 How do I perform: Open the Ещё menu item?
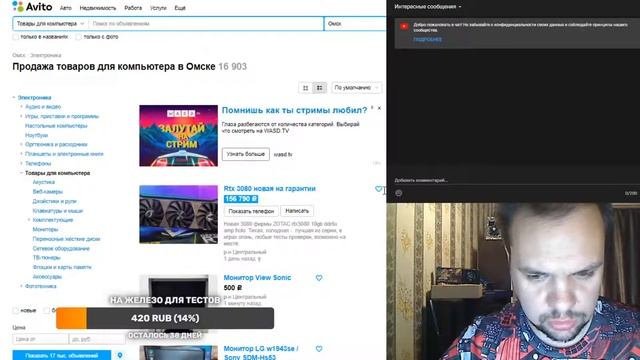(x=180, y=8)
